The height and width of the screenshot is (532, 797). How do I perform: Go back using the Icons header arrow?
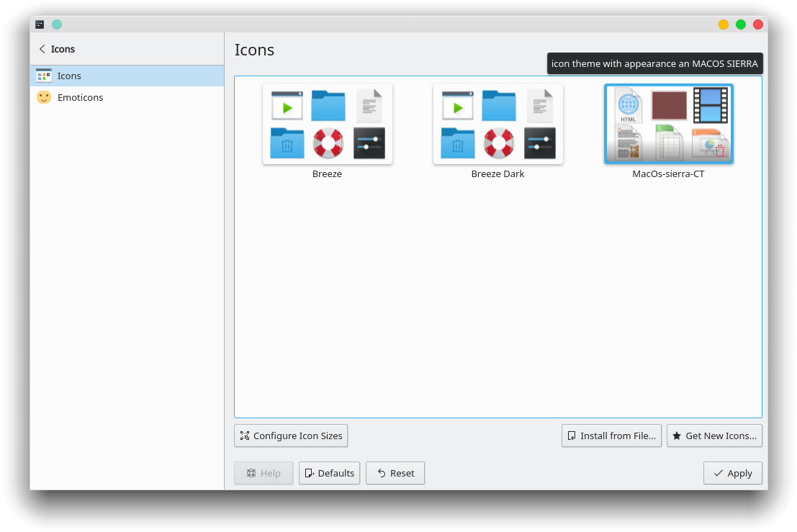tap(42, 49)
